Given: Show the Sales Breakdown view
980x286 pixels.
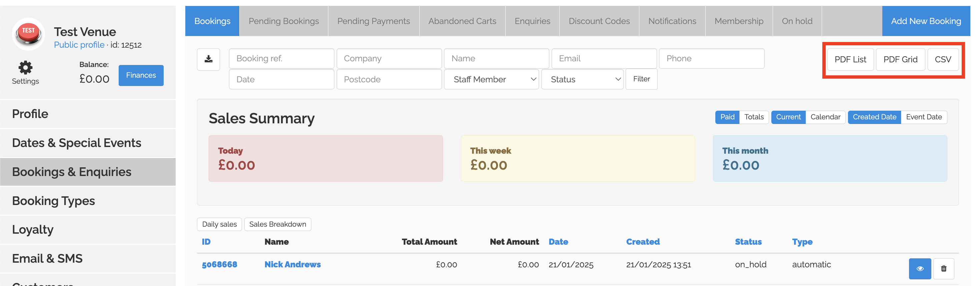Looking at the screenshot, I should point(277,224).
